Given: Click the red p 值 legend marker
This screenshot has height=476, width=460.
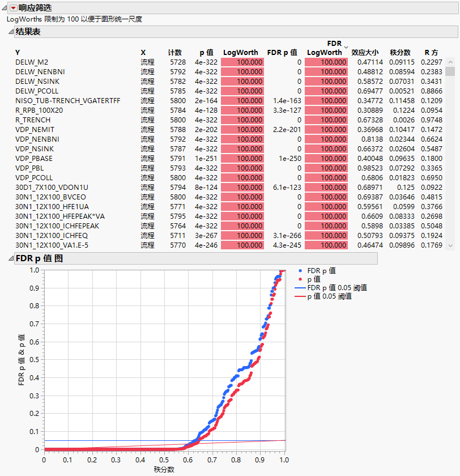Looking at the screenshot, I should pyautogui.click(x=300, y=279).
